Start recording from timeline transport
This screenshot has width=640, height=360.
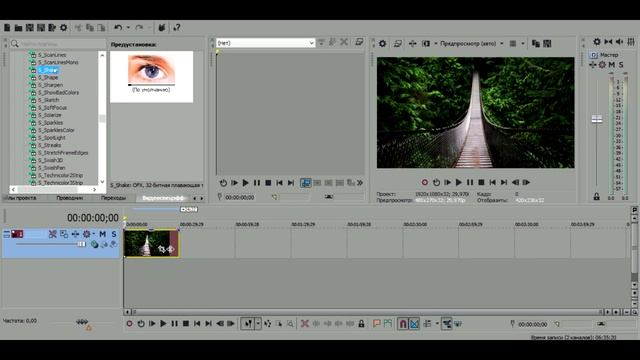[x=129, y=324]
